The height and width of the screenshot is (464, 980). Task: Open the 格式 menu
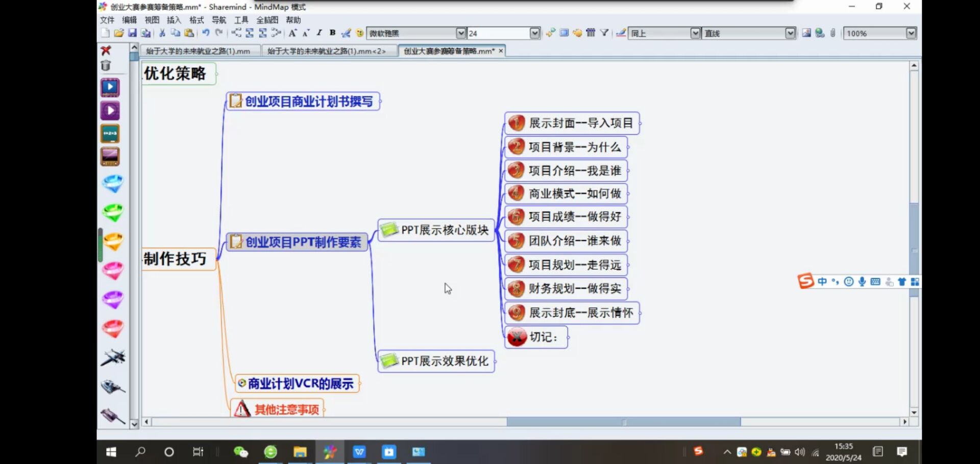tap(197, 20)
